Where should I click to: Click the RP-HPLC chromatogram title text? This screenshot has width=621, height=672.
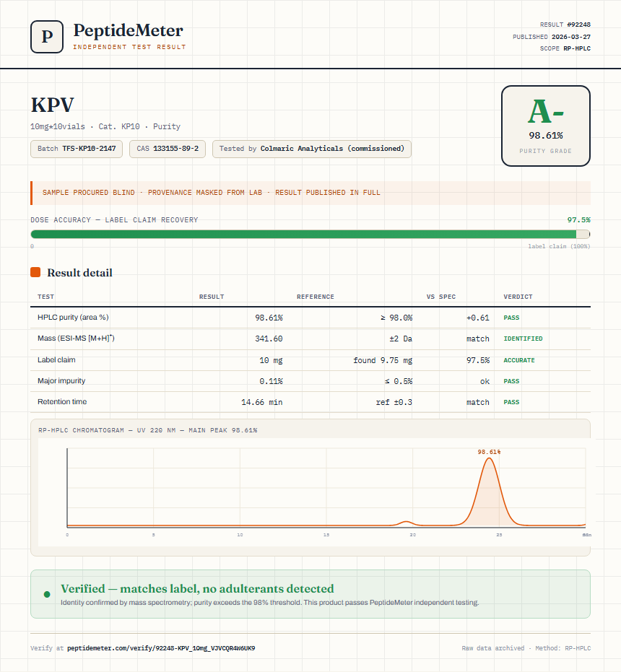point(147,430)
